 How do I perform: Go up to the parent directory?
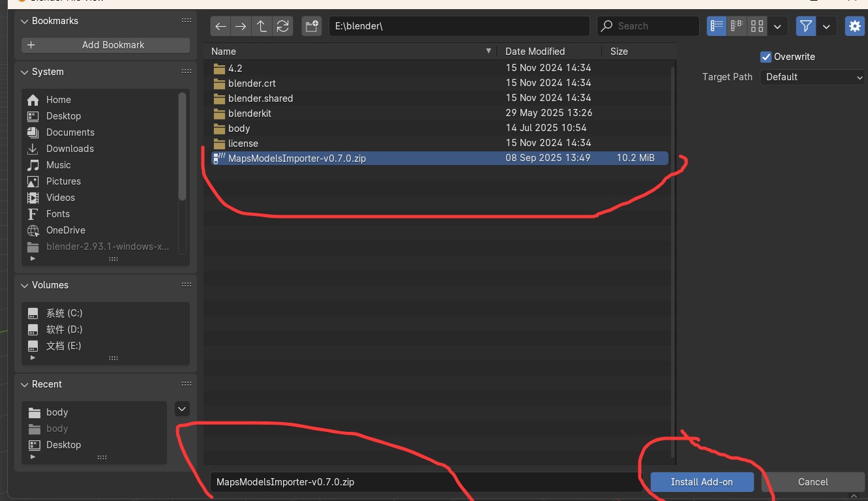pos(262,26)
